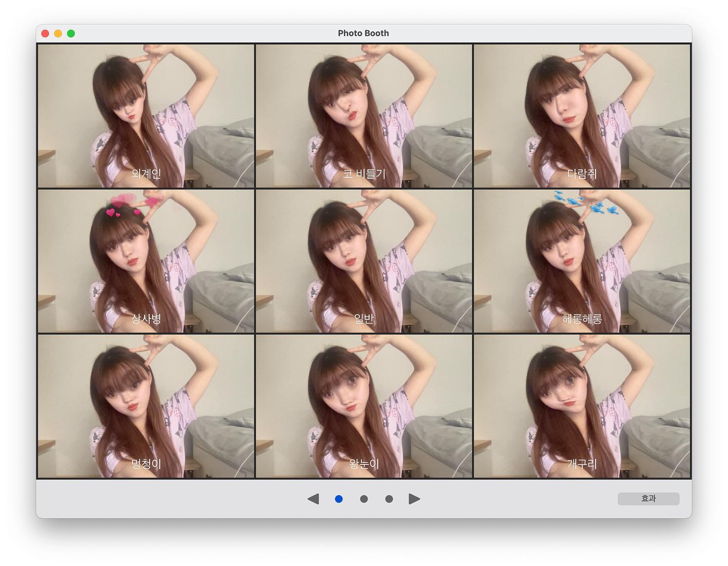Viewport: 728px width, 566px height.
Task: Switch to the second effects page dot
Action: click(x=364, y=499)
